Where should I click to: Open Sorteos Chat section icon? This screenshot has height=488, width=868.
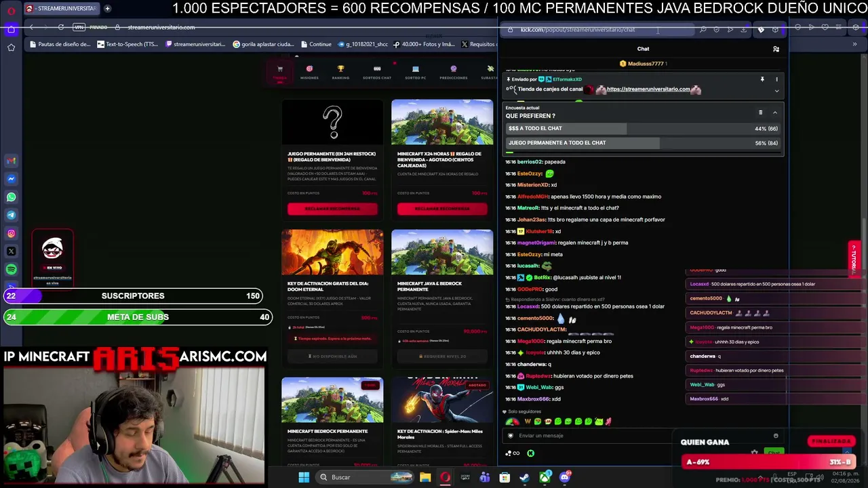pyautogui.click(x=377, y=69)
